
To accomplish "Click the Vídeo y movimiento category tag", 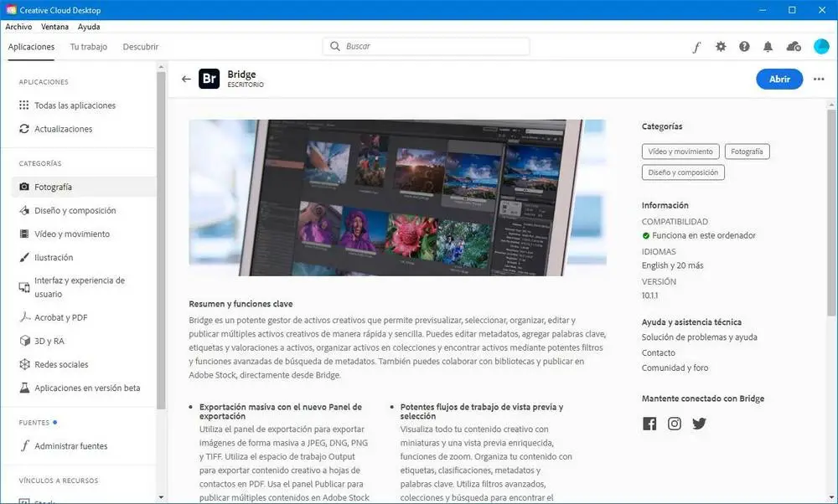I will 680,152.
